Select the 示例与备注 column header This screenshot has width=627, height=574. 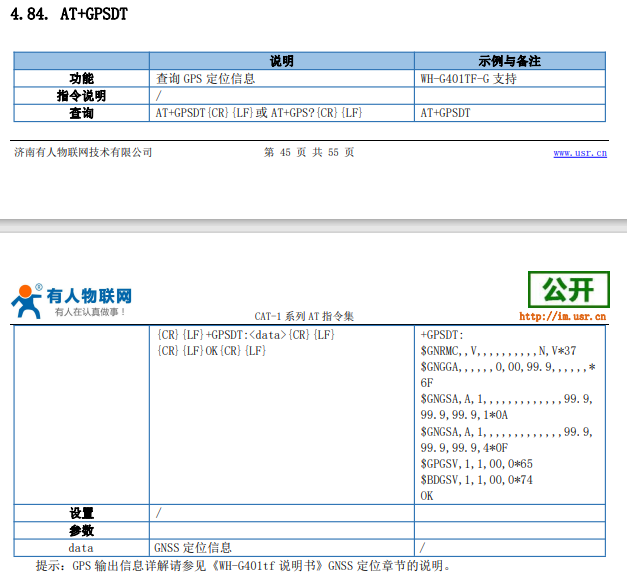[x=509, y=61]
